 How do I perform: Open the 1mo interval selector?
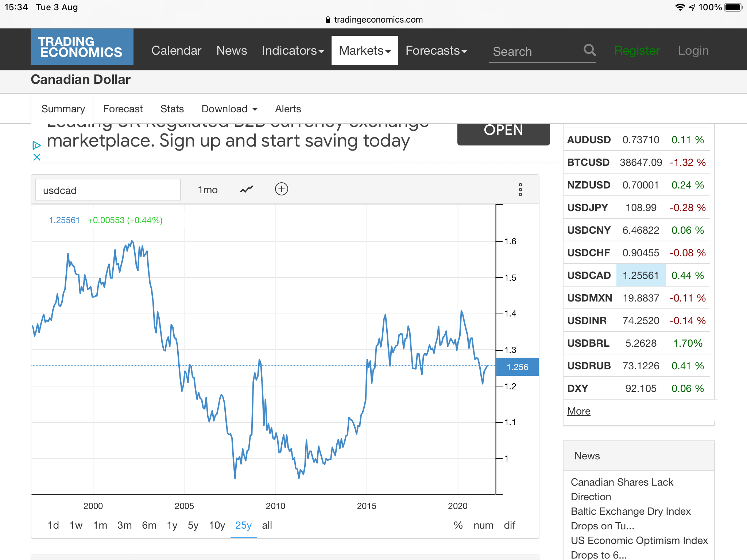(x=208, y=190)
